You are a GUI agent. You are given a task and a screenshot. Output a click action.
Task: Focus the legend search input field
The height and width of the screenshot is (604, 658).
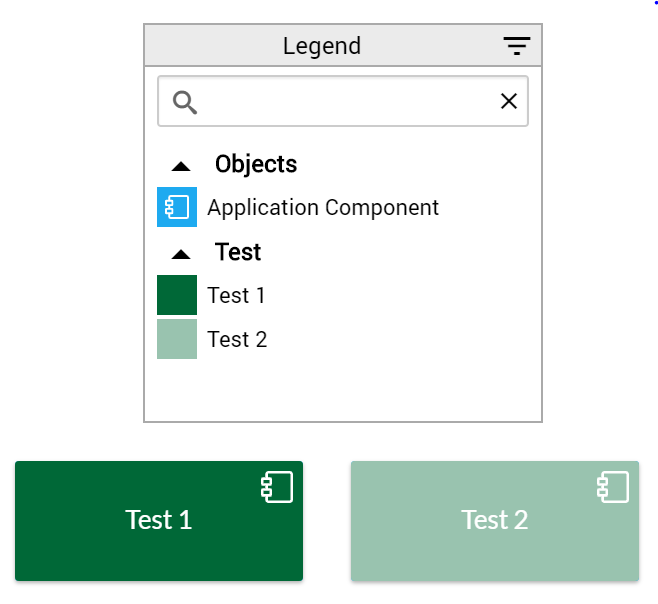pyautogui.click(x=343, y=101)
